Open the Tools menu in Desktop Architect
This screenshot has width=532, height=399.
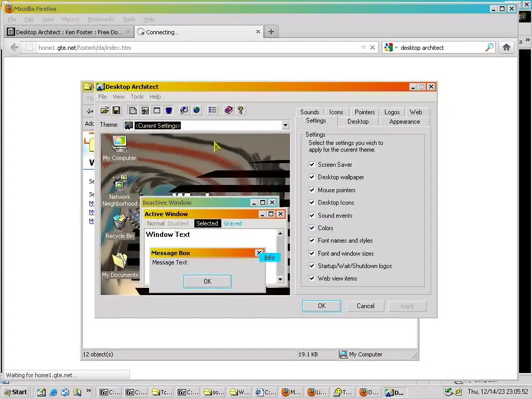pyautogui.click(x=137, y=97)
